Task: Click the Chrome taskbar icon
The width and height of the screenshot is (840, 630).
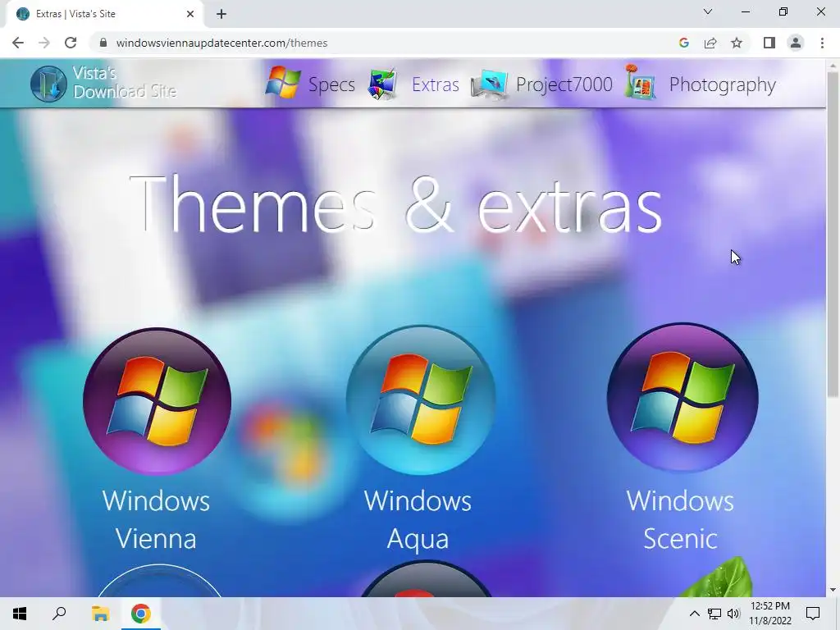Action: 141,614
